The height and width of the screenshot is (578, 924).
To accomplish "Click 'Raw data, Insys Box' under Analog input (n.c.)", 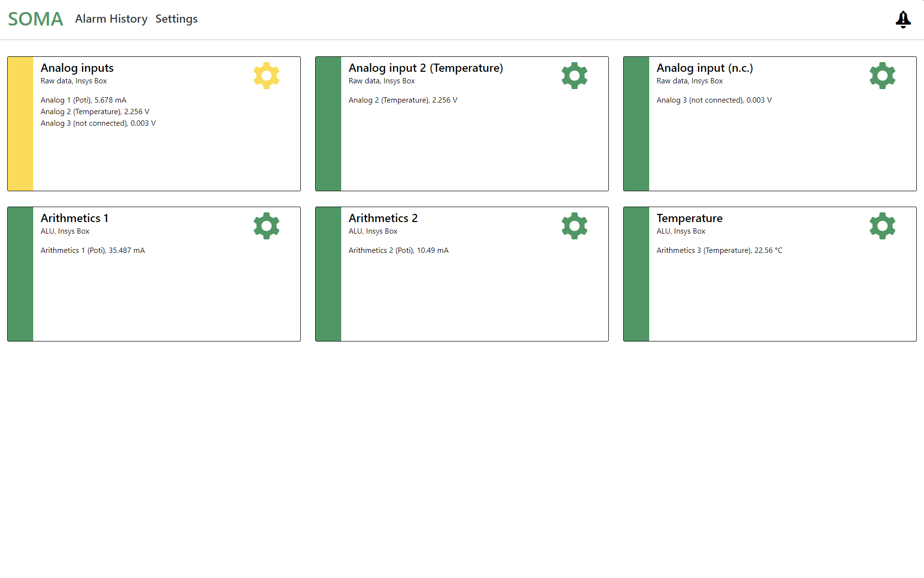I will pyautogui.click(x=690, y=81).
